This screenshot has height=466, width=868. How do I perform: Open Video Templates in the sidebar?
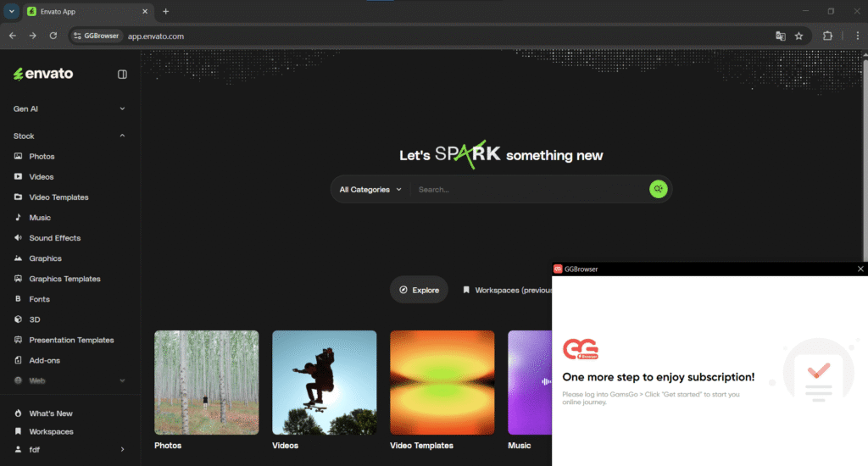coord(58,197)
